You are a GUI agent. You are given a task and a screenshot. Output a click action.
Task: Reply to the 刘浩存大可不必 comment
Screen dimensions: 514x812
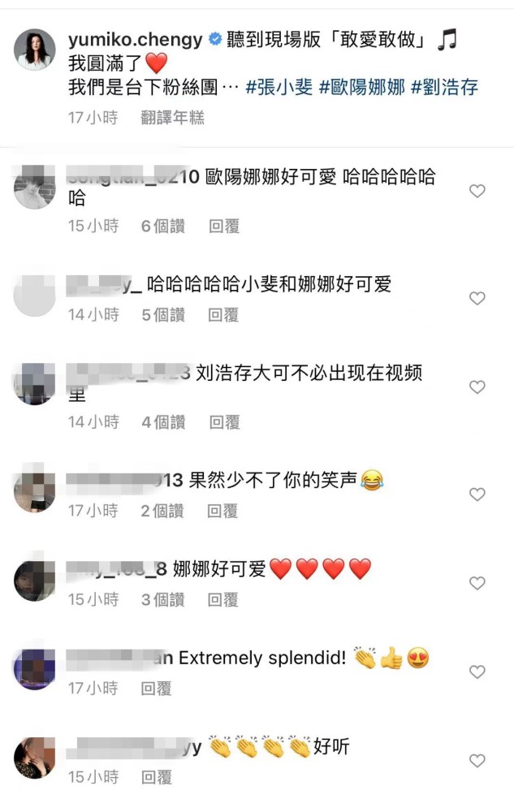pos(225,422)
